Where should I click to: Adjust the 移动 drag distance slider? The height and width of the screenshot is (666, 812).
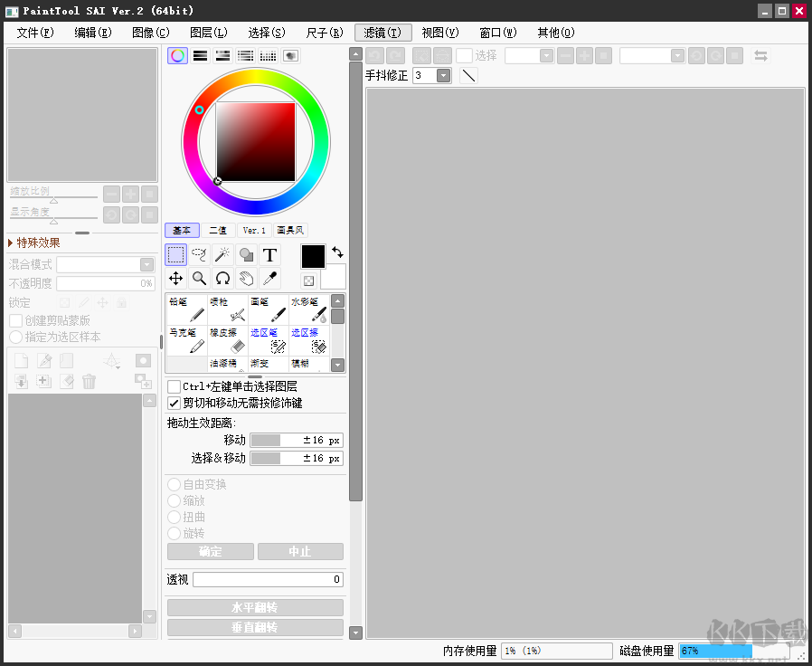click(x=297, y=440)
